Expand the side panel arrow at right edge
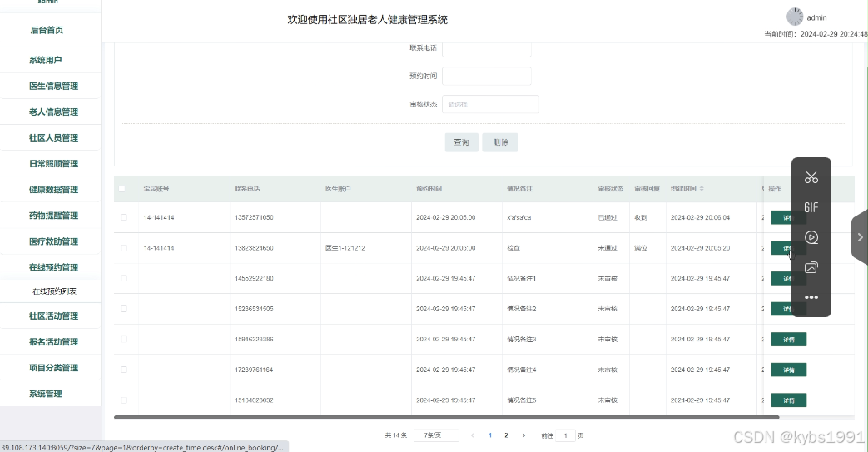 (x=860, y=237)
